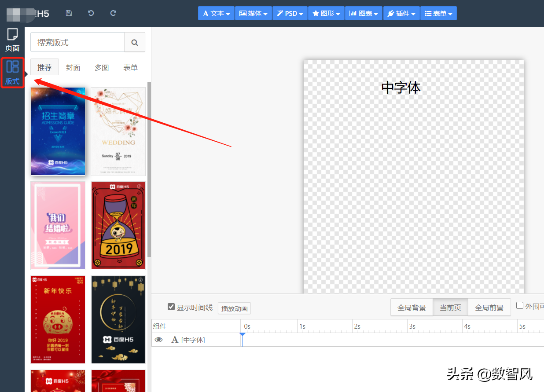Undo the last action
Image resolution: width=544 pixels, height=392 pixels.
[91, 13]
